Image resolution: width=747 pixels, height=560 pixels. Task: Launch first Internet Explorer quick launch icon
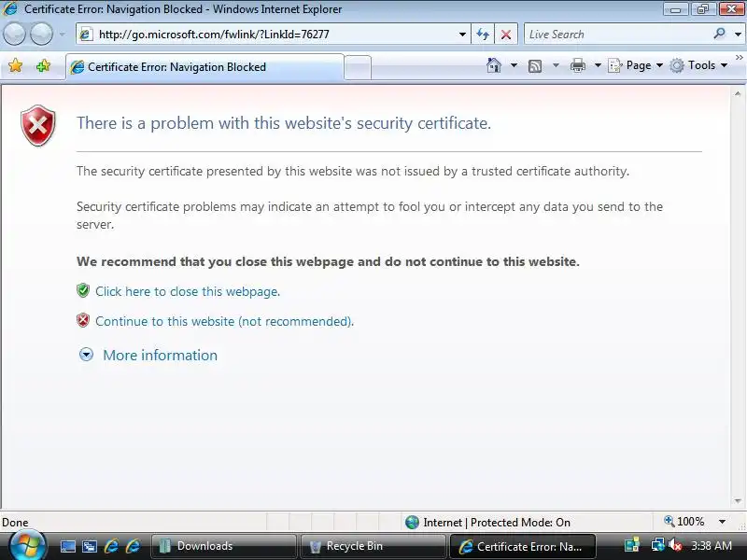tap(111, 546)
